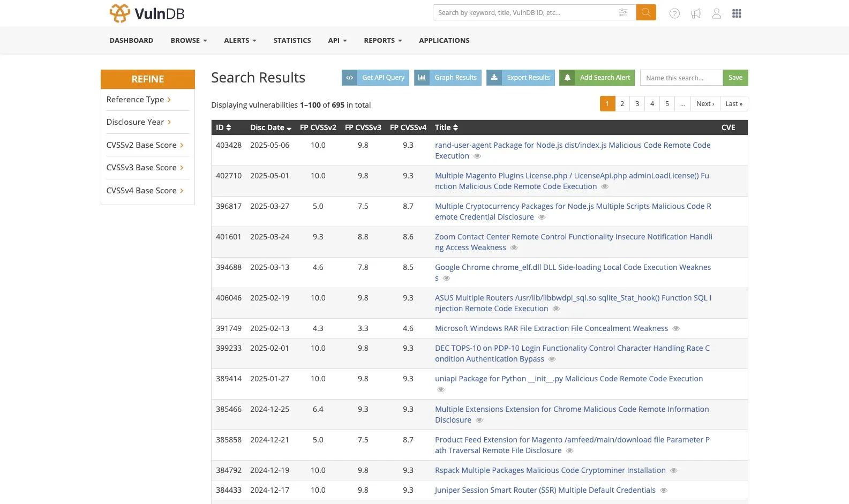Open the Alerts dropdown menu
The height and width of the screenshot is (504, 849).
[240, 40]
